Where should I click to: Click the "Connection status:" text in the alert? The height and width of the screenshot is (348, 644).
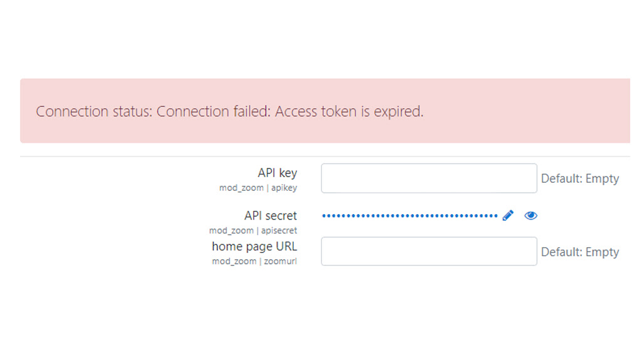[x=93, y=111]
